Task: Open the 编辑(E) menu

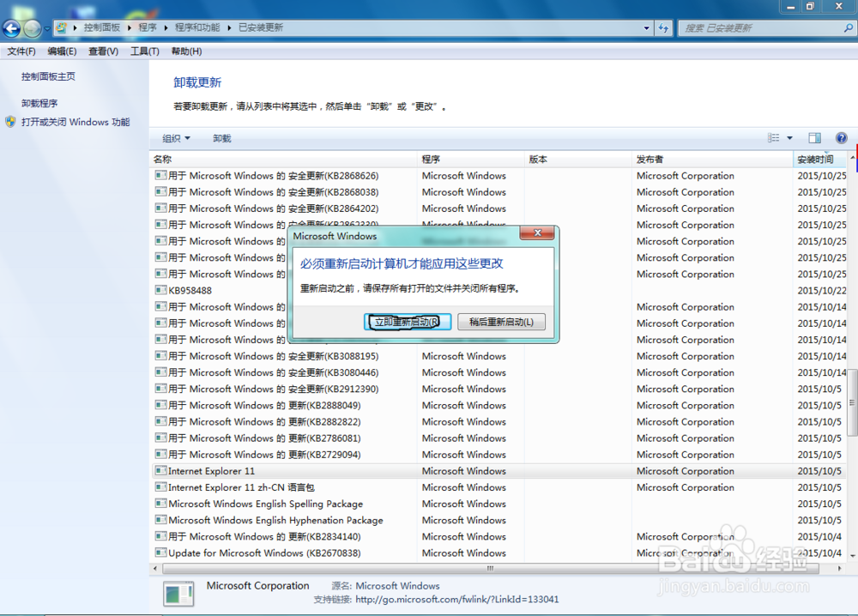Action: [62, 51]
